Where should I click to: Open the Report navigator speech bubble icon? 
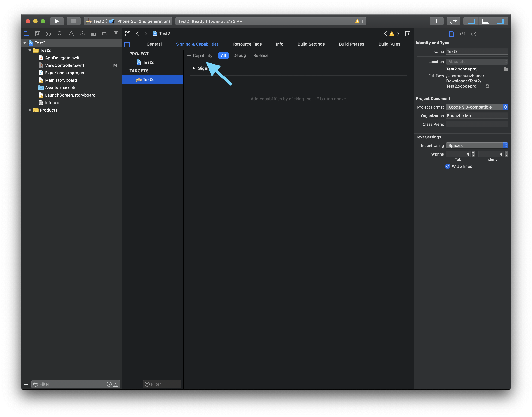(116, 33)
